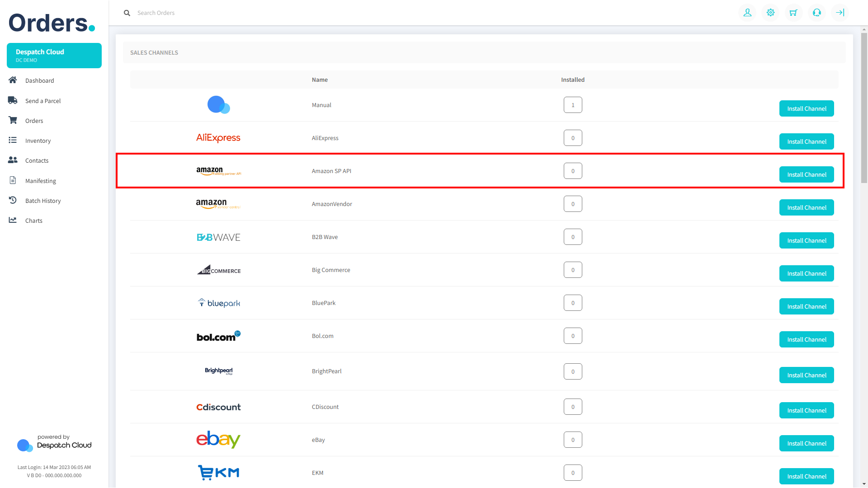868x488 pixels.
Task: Click the Dashboard home icon
Action: point(13,80)
